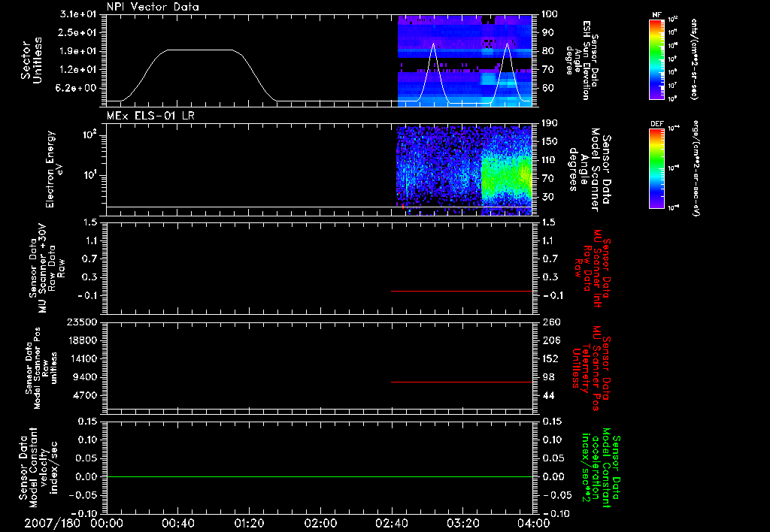Click the "14100" scanner position axis value
Screen dimensions: 770x532
tap(83, 358)
